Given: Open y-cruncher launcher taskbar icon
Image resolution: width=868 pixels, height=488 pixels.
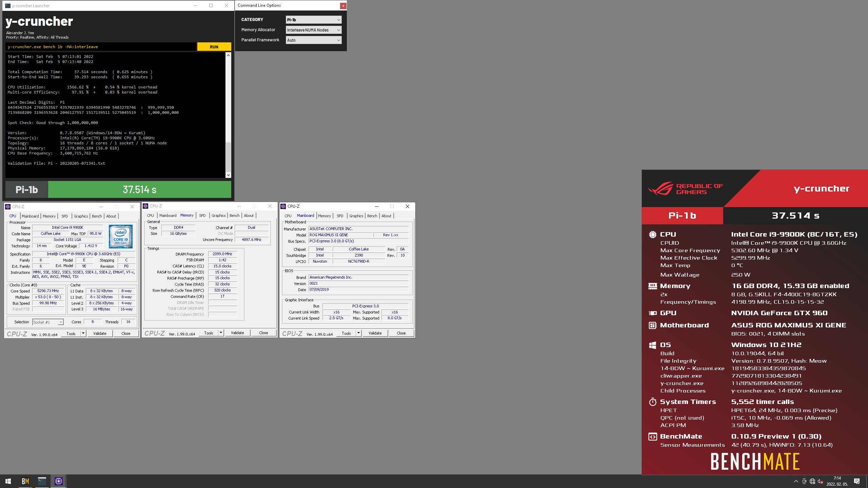Looking at the screenshot, I should [42, 481].
